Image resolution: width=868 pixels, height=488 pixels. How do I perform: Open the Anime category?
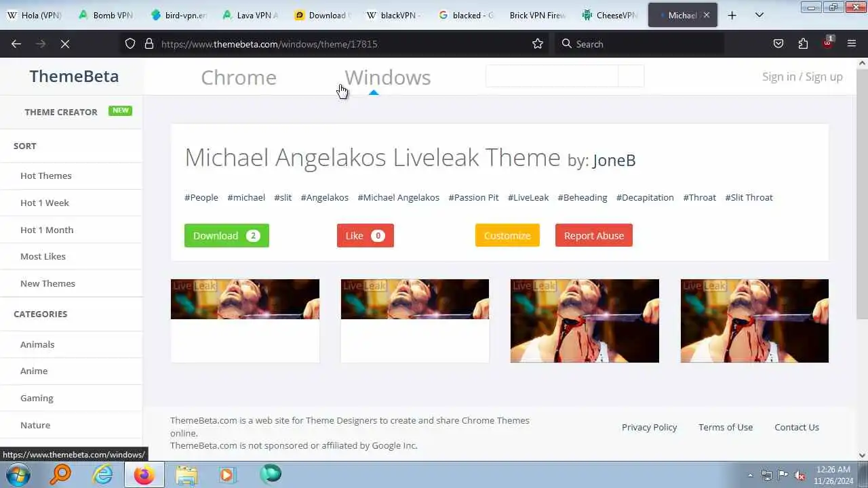point(34,371)
